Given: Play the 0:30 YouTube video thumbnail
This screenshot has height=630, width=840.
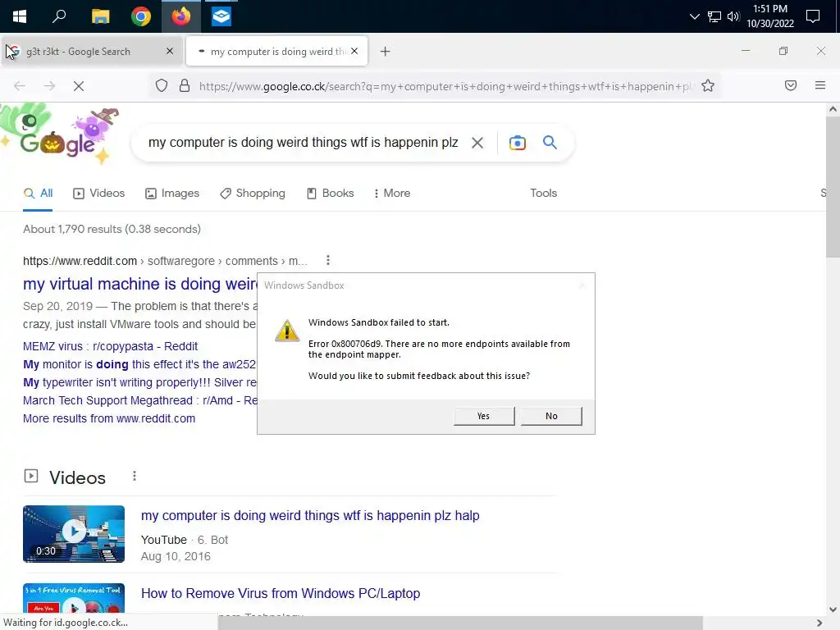Looking at the screenshot, I should click(74, 534).
